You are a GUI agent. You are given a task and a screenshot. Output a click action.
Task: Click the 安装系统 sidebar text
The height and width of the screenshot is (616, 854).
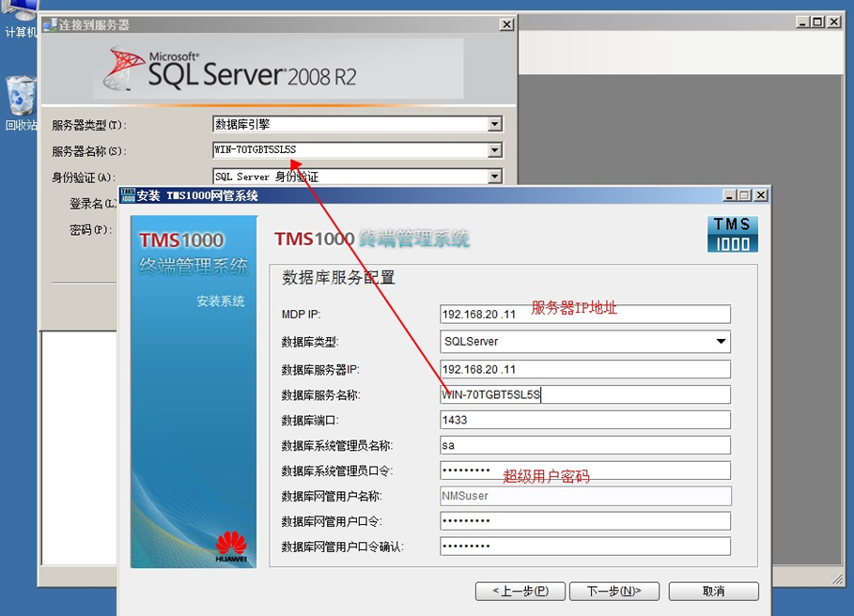click(221, 300)
